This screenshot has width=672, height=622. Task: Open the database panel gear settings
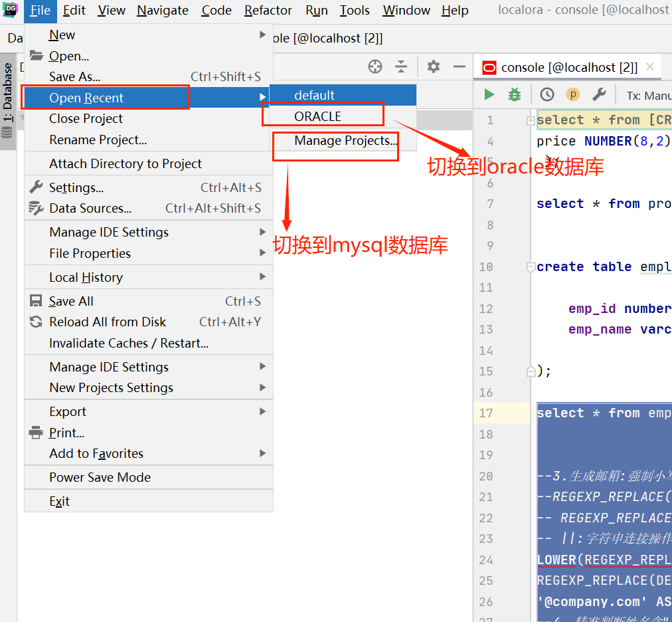[x=434, y=66]
